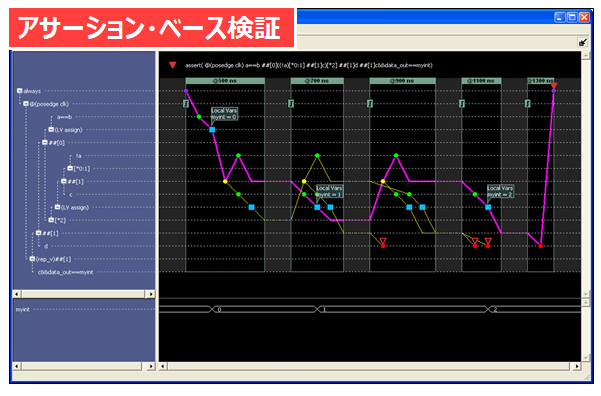Toggle the [*0:1] tree node
Screen dimensions: 601x396
coord(70,168)
